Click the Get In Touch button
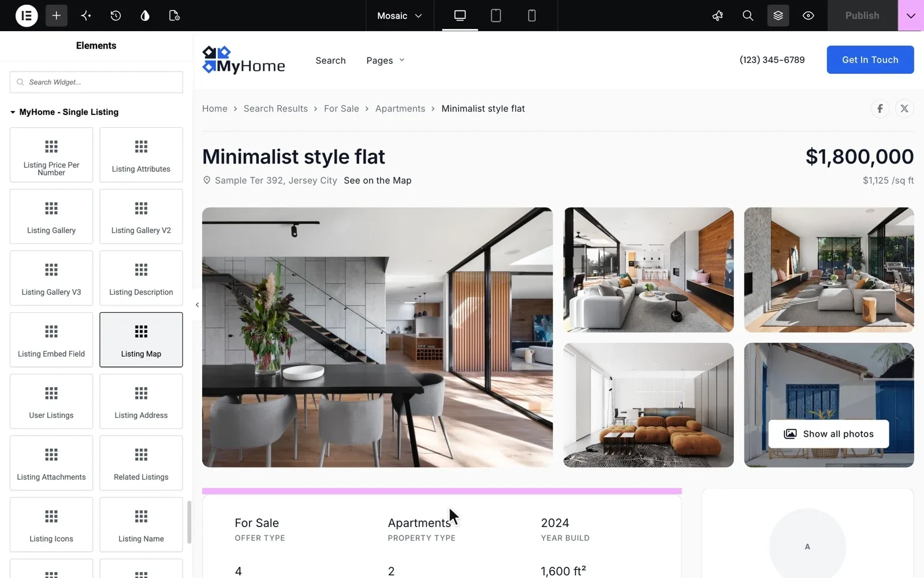Image resolution: width=924 pixels, height=578 pixels. (x=870, y=60)
